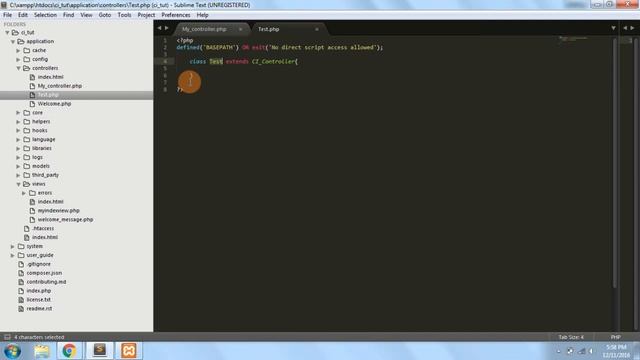Open index.php in root folder
Image resolution: width=640 pixels, height=360 pixels.
click(x=38, y=291)
